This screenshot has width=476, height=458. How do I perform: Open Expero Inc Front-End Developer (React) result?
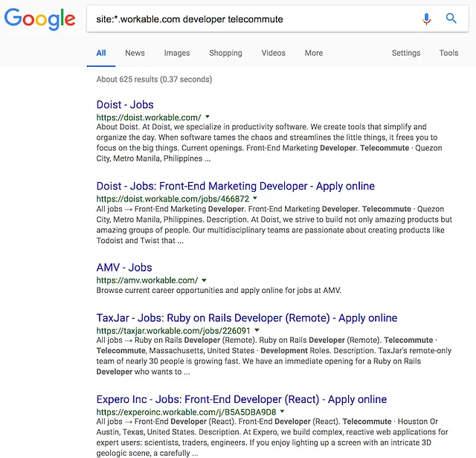click(x=242, y=399)
